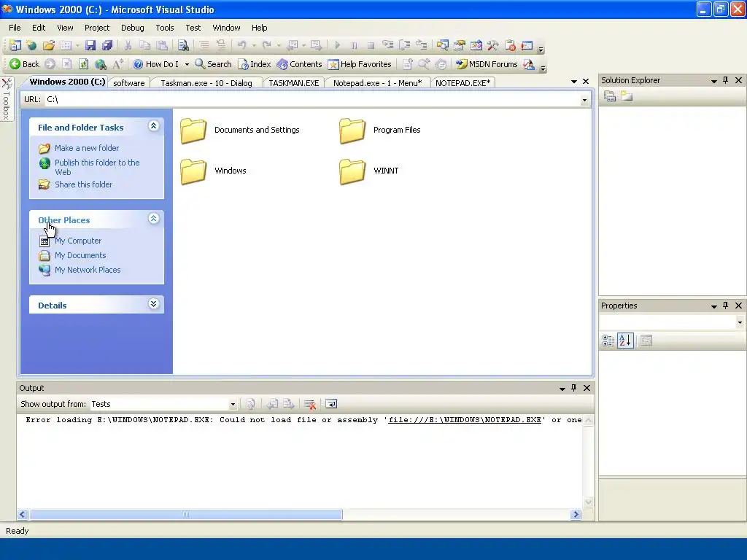Open the Test menu

pyautogui.click(x=193, y=28)
